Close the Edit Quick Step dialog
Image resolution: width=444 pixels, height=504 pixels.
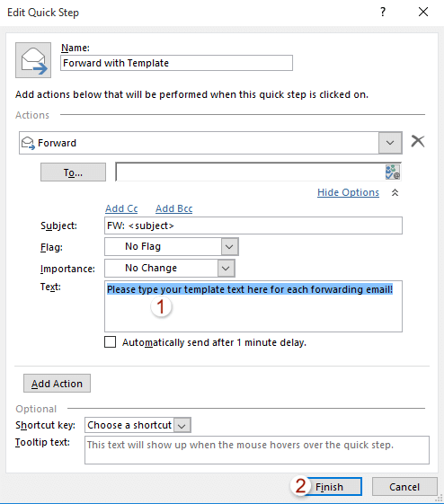tap(423, 13)
